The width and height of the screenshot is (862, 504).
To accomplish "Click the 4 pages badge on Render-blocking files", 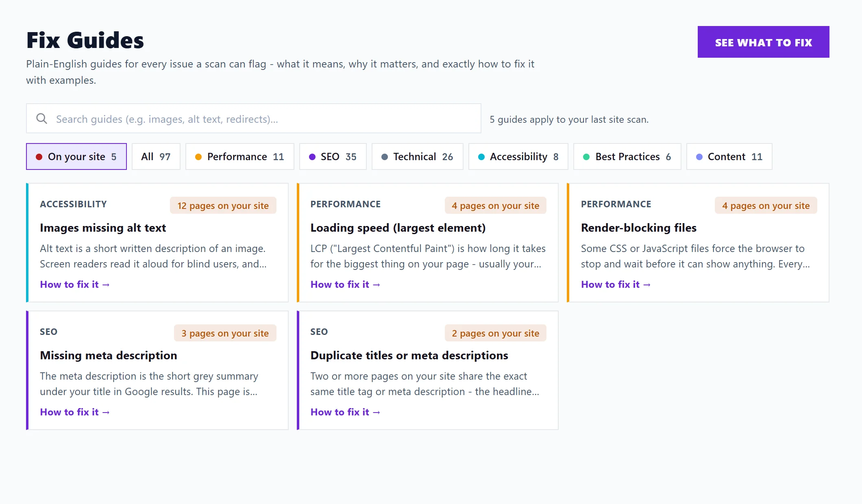I will [766, 206].
